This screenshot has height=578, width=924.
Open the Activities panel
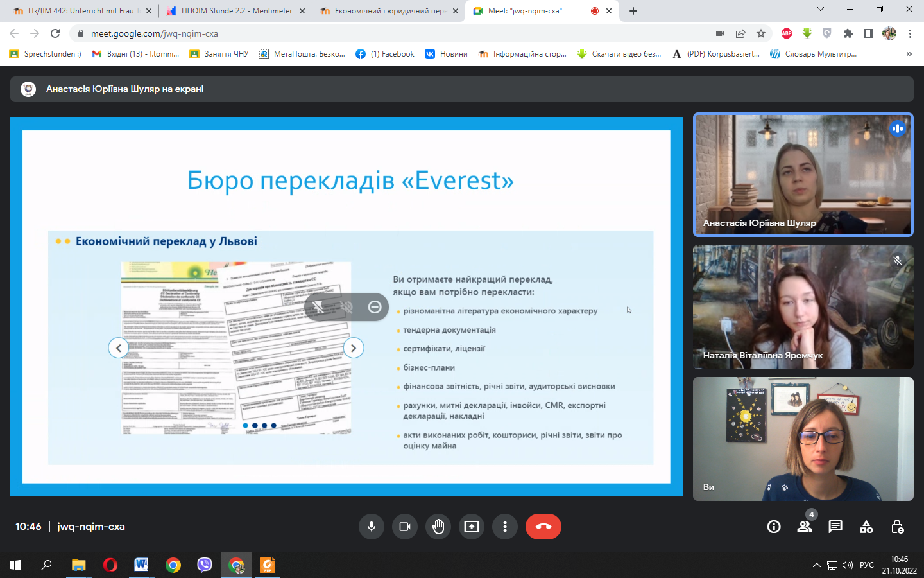(x=866, y=527)
